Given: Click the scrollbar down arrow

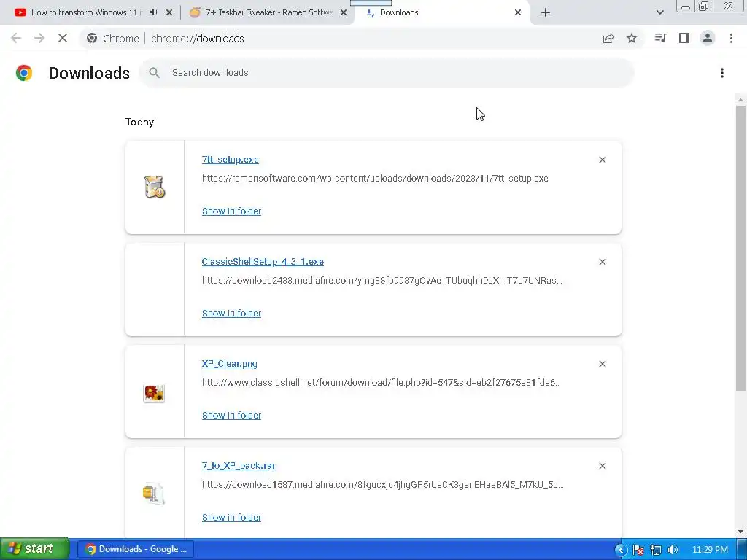Looking at the screenshot, I should point(740,532).
